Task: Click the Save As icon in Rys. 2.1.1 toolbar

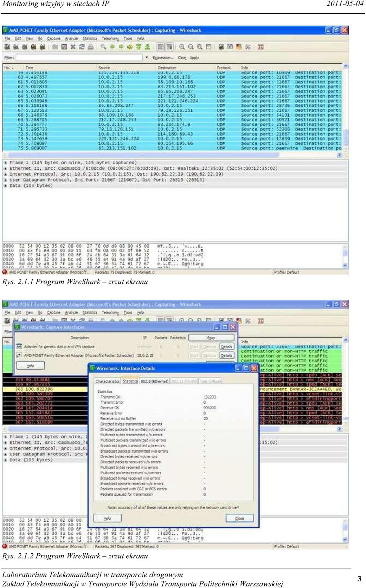Action: pos(64,47)
